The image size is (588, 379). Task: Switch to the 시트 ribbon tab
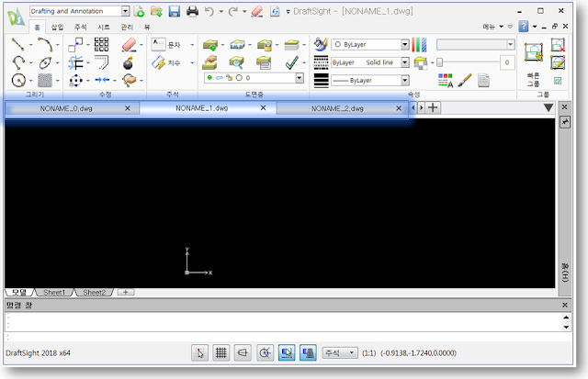click(104, 27)
